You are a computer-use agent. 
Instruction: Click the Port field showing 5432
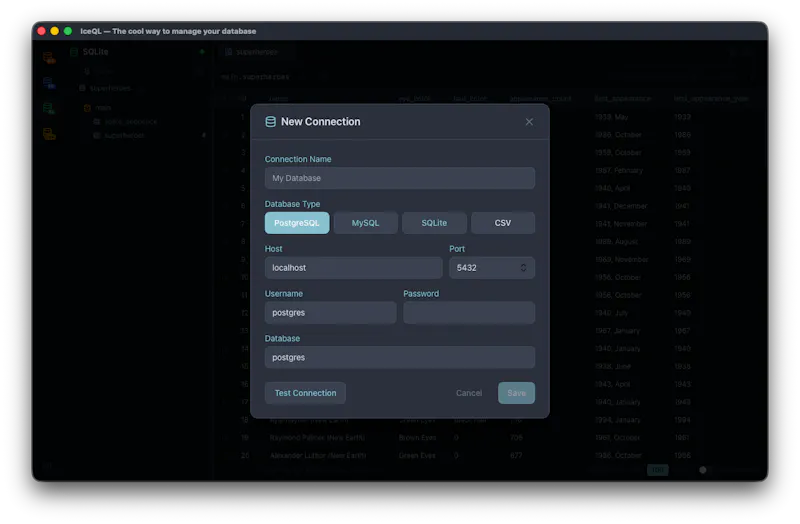click(491, 268)
